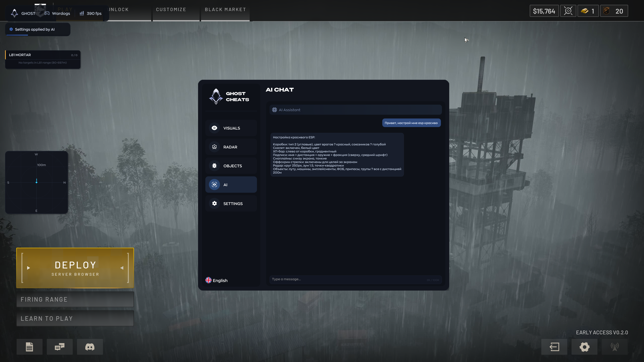Click the Early Access V0.2.0 version text

coord(602,333)
